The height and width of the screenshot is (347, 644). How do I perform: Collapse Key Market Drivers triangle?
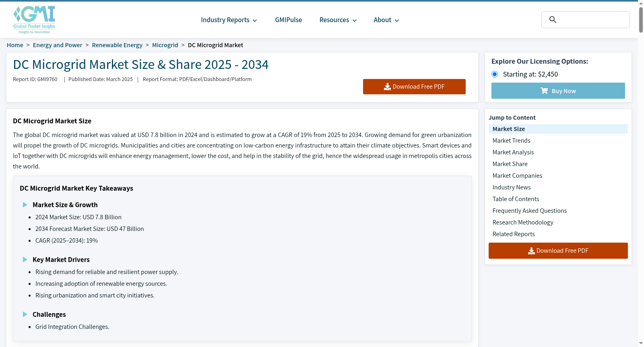(x=25, y=260)
